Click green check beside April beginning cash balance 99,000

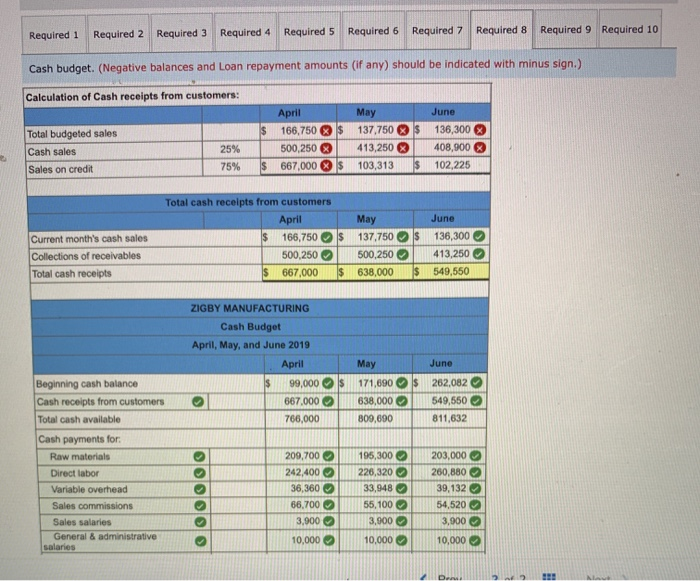[x=328, y=384]
